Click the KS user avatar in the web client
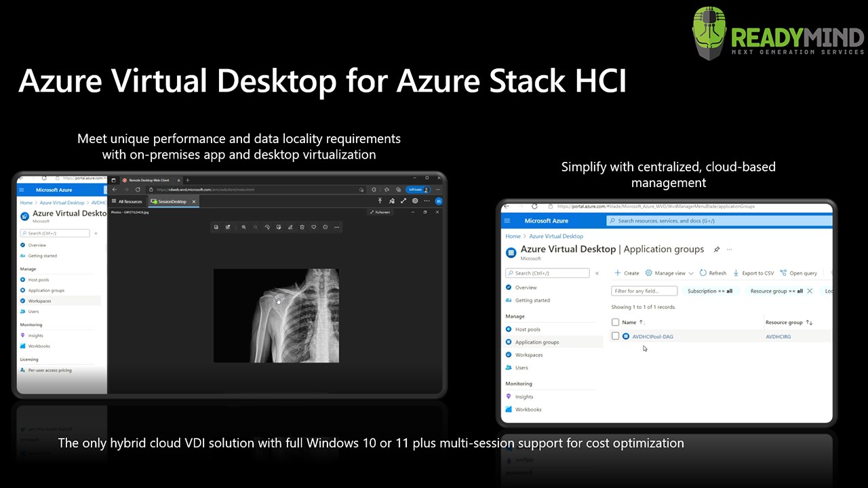 (439, 201)
